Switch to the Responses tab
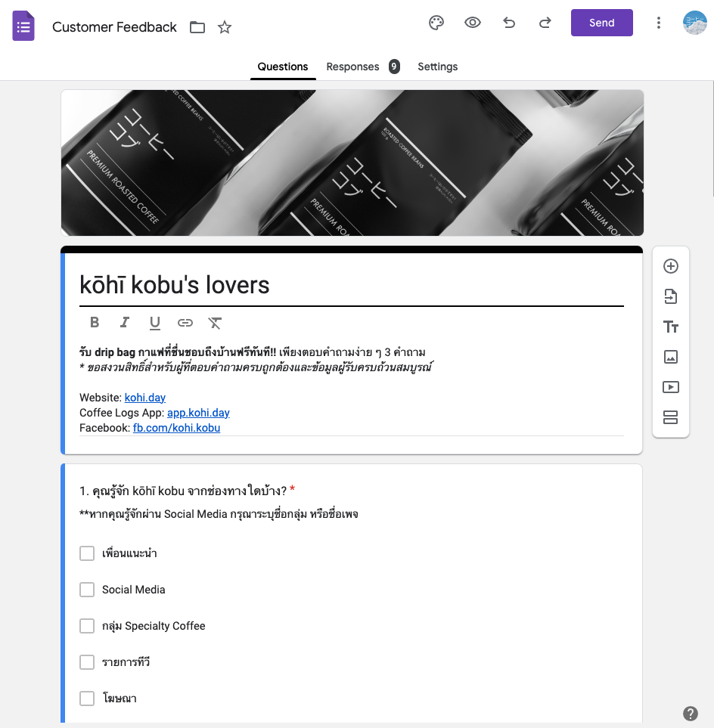This screenshot has width=714, height=728. pyautogui.click(x=352, y=67)
